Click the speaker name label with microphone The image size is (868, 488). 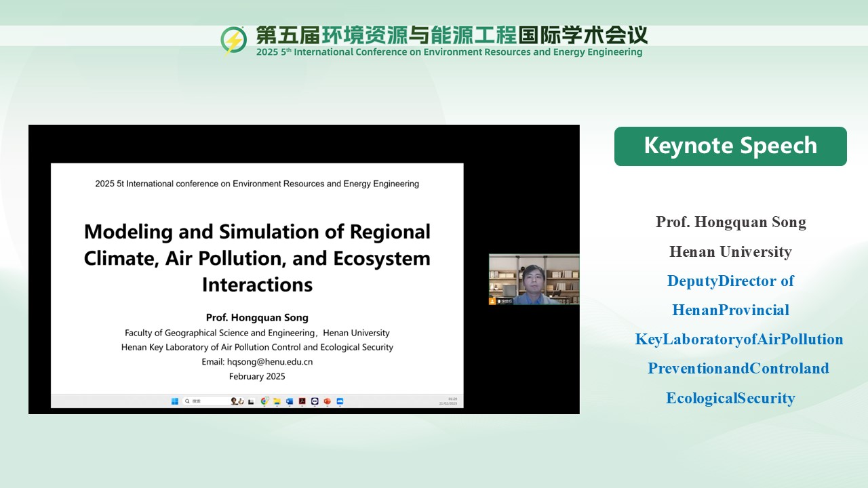point(506,301)
